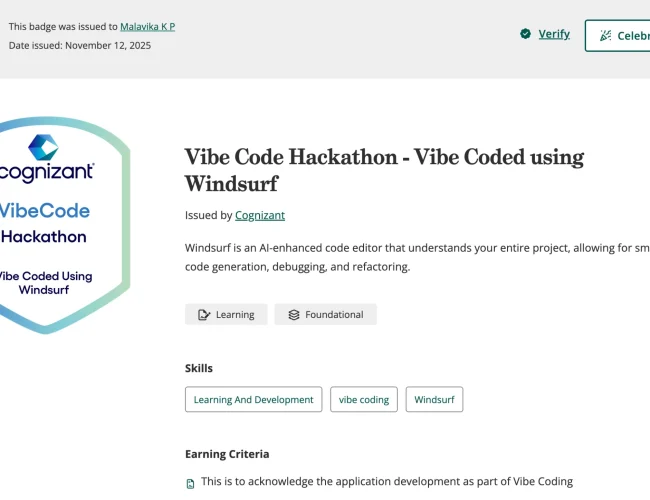Click the party popper icon
This screenshot has width=650, height=500.
(x=605, y=36)
